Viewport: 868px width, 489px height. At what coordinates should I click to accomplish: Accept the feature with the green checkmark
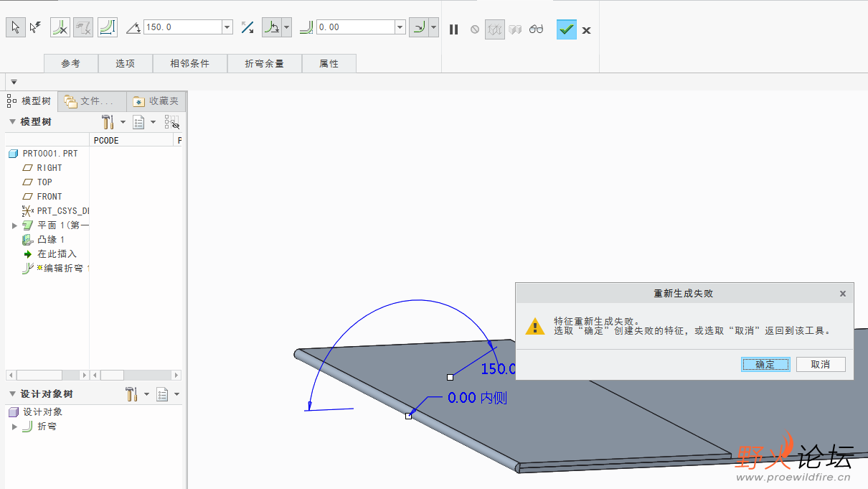[567, 29]
